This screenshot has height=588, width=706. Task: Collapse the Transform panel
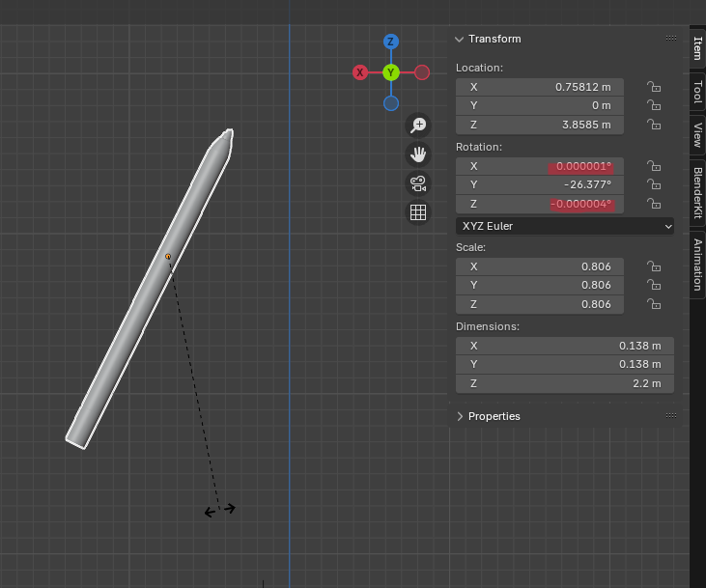click(460, 40)
